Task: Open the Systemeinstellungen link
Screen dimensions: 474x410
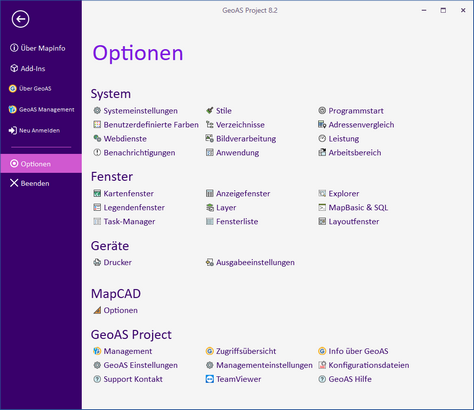Action: tap(140, 111)
